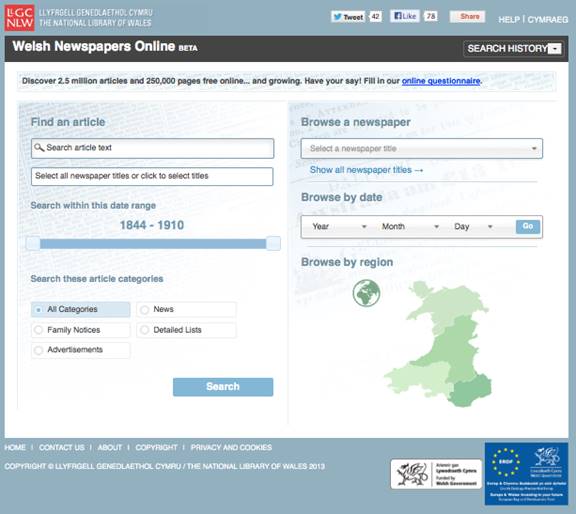Viewport: 576px width, 514px height.
Task: Follow Show all newspaper titles link
Action: (x=366, y=170)
